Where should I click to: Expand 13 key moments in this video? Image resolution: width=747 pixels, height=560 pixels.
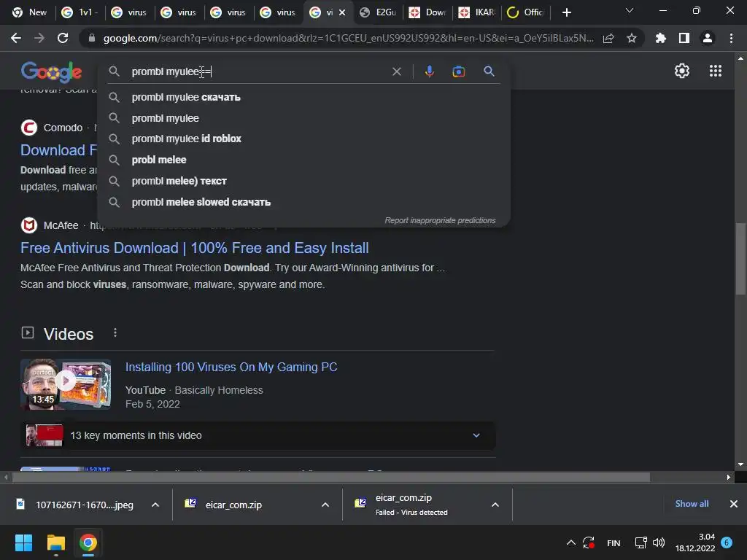click(258, 435)
